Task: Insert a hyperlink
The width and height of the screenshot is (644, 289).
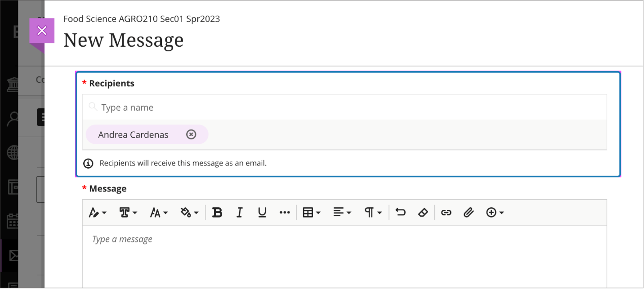Action: [446, 213]
